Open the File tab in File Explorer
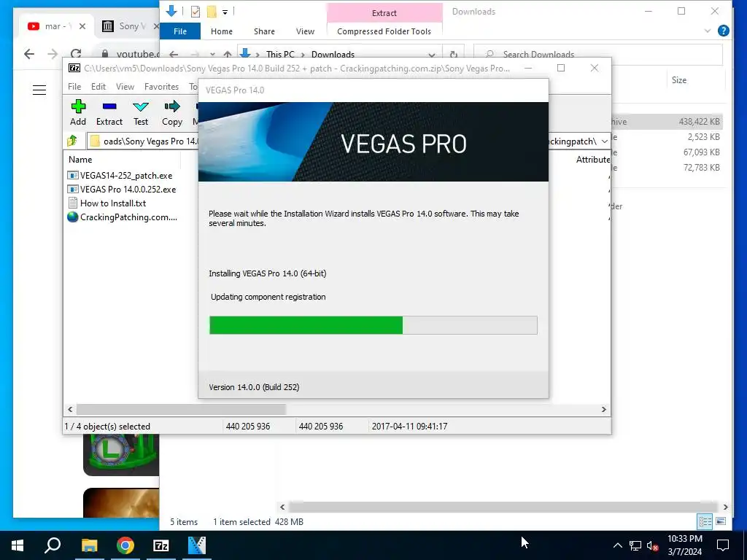747x560 pixels. (180, 31)
